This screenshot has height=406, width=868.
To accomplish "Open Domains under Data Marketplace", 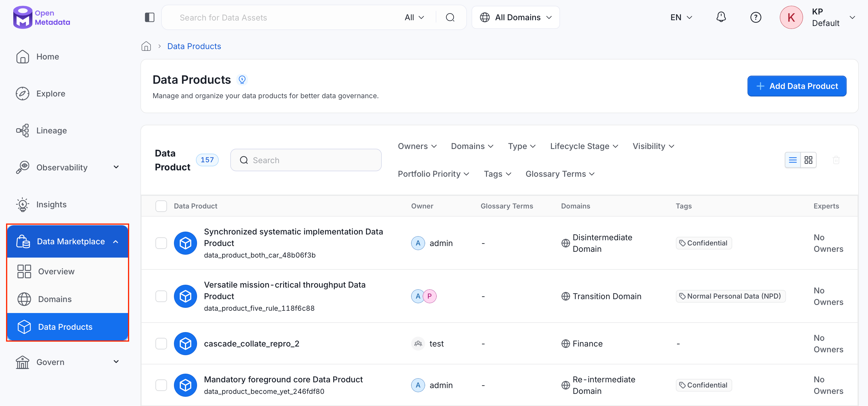I will pyautogui.click(x=67, y=299).
